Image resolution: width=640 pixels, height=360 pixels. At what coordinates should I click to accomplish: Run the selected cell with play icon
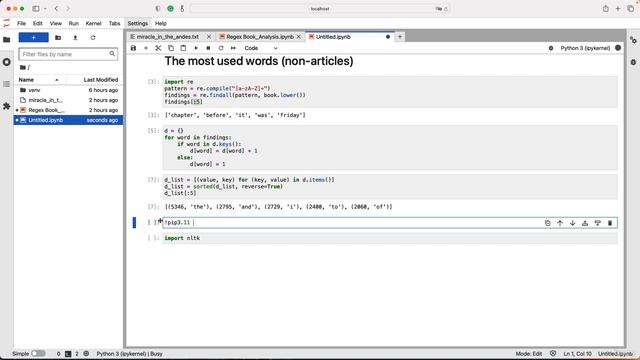[196, 48]
